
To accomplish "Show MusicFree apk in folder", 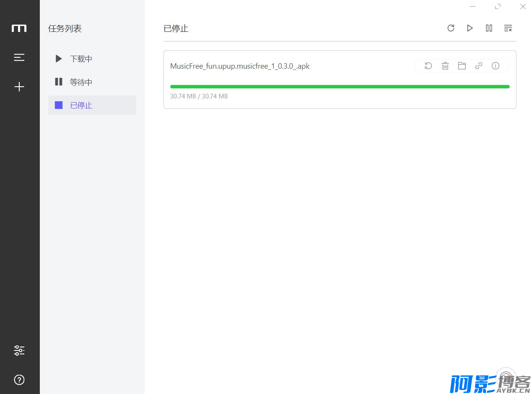I will coord(462,66).
